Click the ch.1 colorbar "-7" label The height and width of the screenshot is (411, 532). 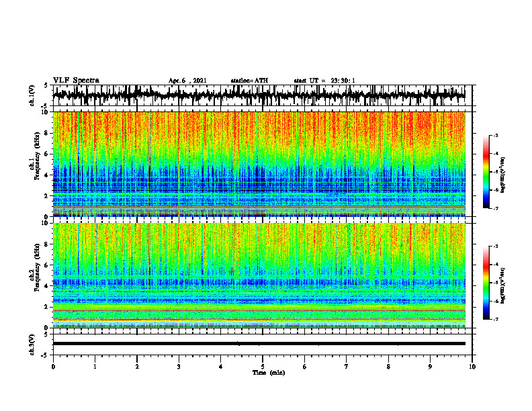(x=496, y=208)
